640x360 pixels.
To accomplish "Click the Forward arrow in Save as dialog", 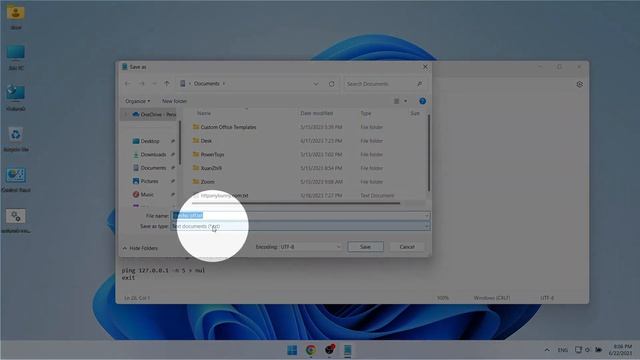I will pyautogui.click(x=142, y=84).
